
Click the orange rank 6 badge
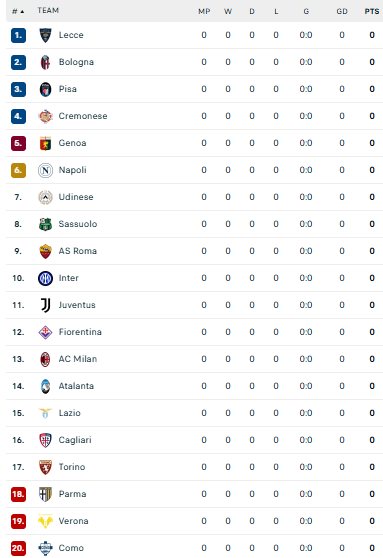tap(18, 170)
